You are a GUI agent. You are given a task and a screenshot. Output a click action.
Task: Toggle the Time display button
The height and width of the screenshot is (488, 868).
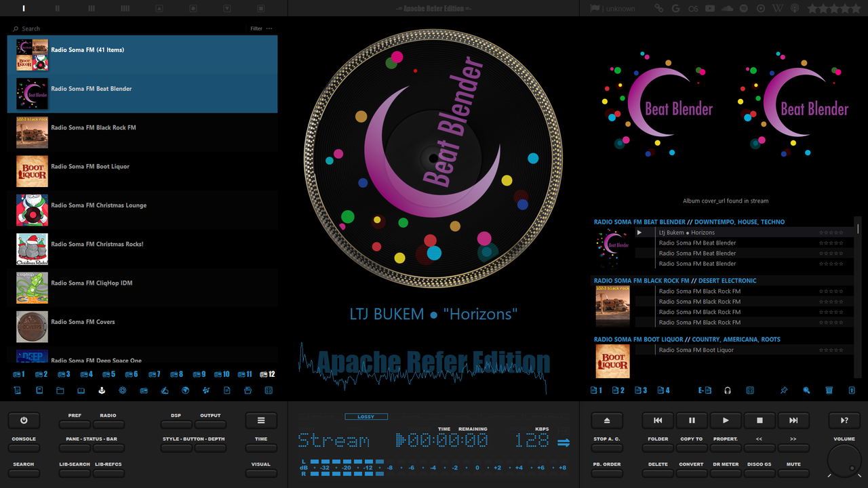pos(261,447)
